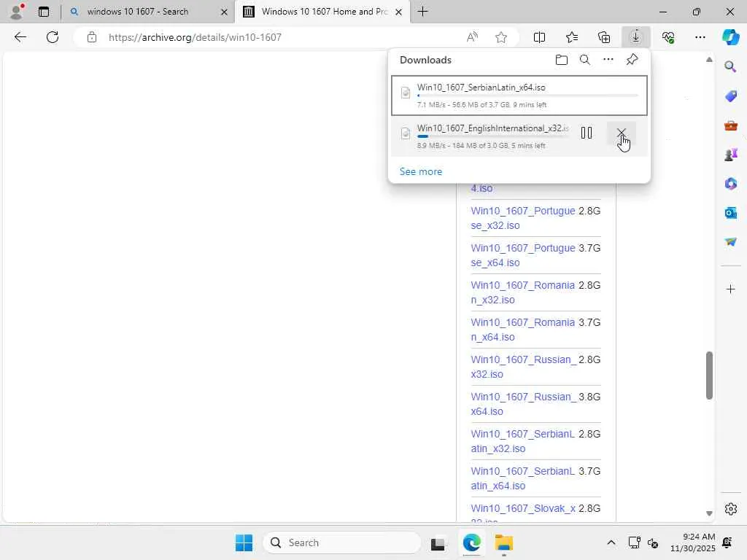Click the scroll up arrow
This screenshot has height=560, width=747.
click(709, 60)
